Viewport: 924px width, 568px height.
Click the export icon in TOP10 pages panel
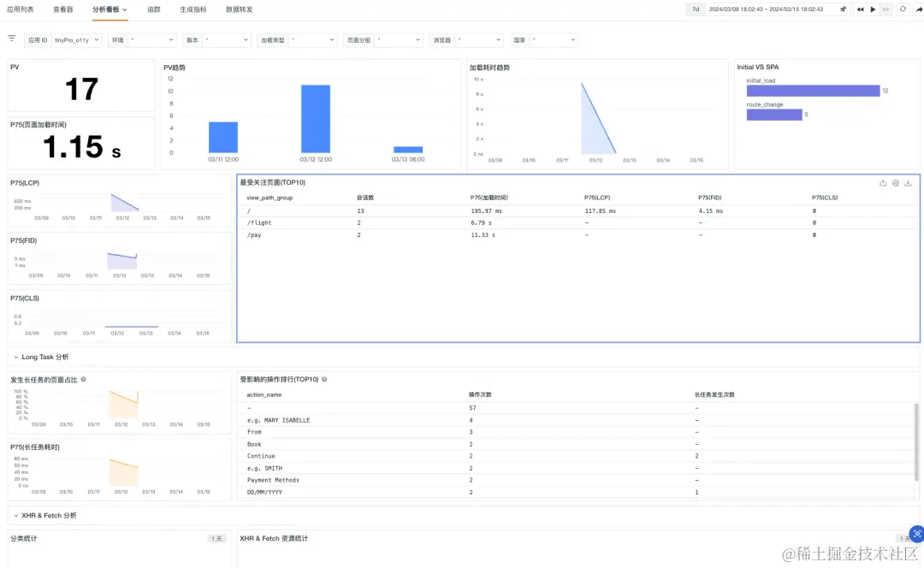pos(883,183)
